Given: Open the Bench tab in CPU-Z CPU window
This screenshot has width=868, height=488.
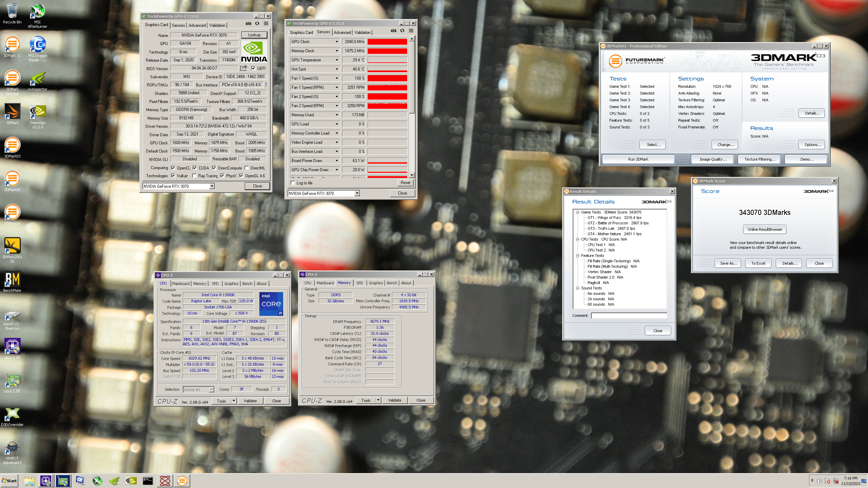Looking at the screenshot, I should (248, 284).
